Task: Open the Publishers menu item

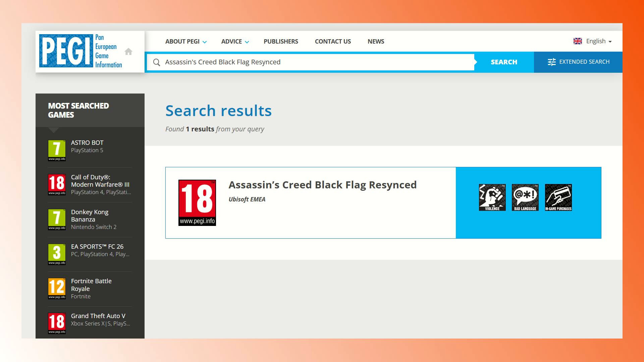Action: pyautogui.click(x=281, y=42)
